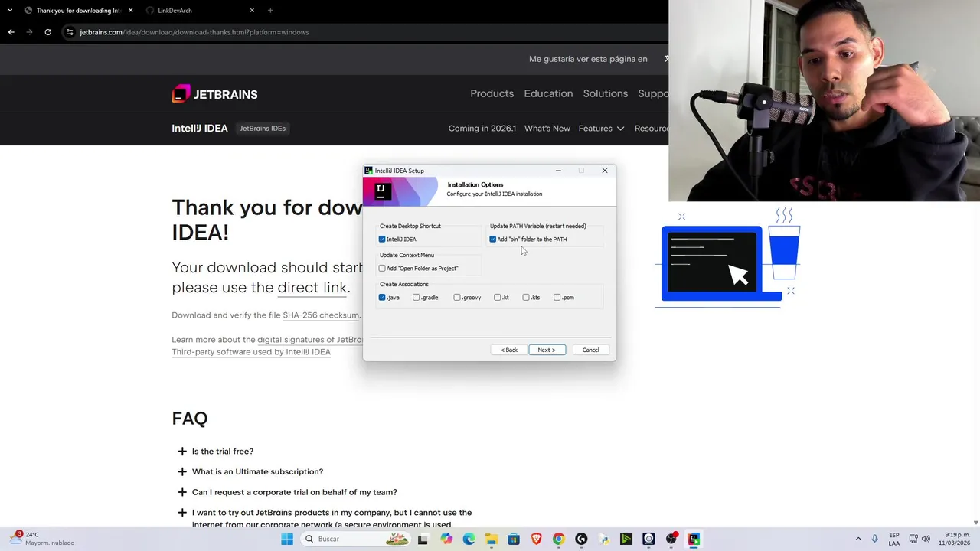The height and width of the screenshot is (551, 980).
Task: Open the clock showing 9:19 p.m.
Action: pos(954,540)
